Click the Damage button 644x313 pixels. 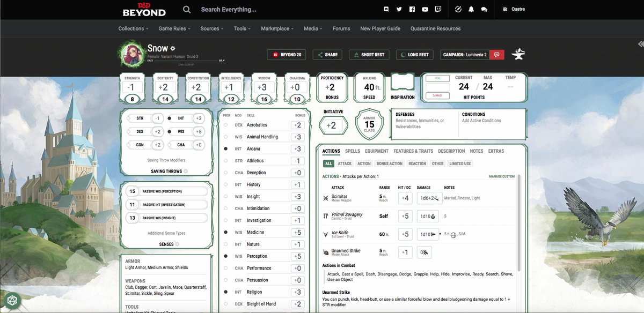(x=438, y=95)
